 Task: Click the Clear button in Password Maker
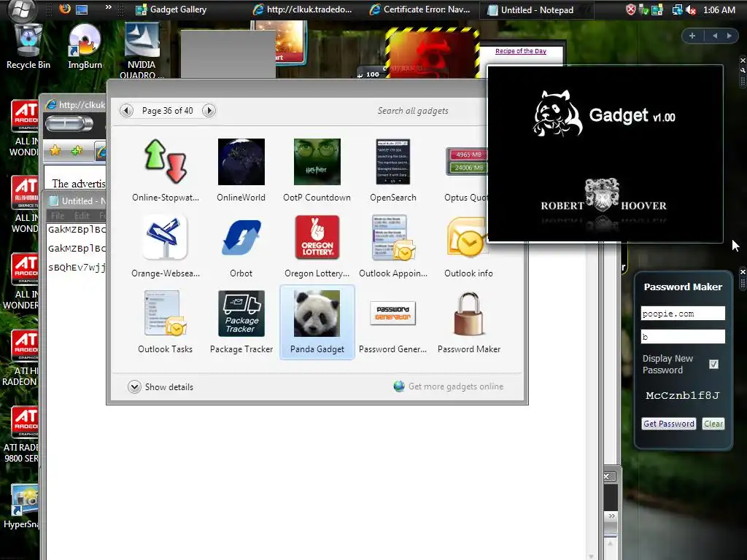pos(713,424)
